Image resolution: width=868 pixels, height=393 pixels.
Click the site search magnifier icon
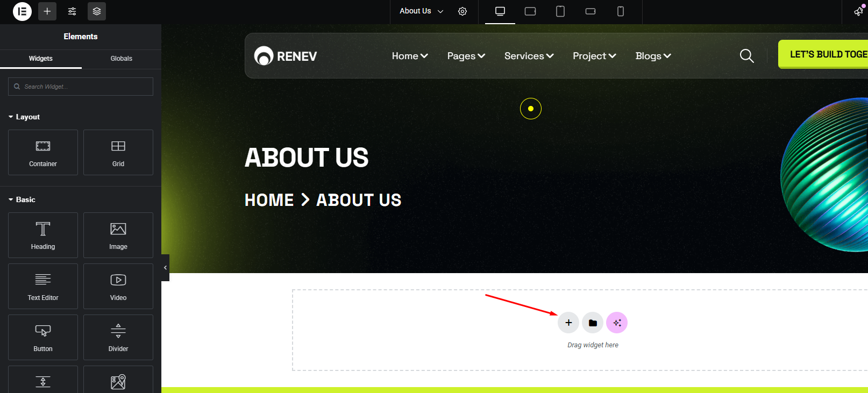coord(746,55)
